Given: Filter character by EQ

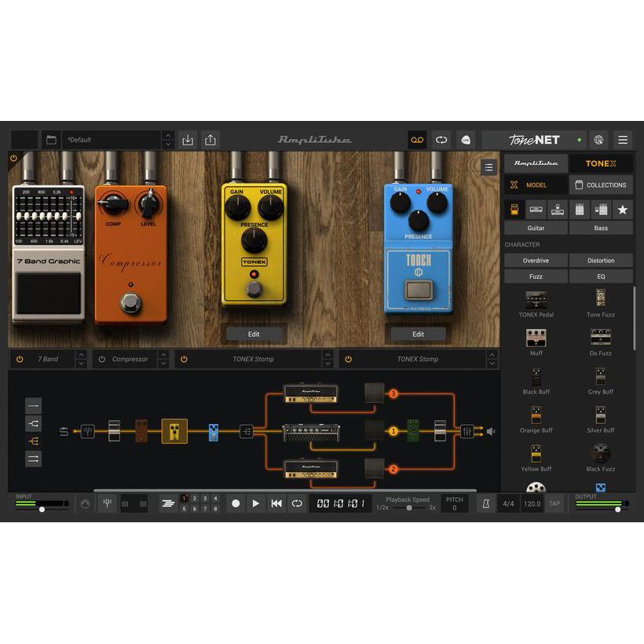Looking at the screenshot, I should 601,276.
